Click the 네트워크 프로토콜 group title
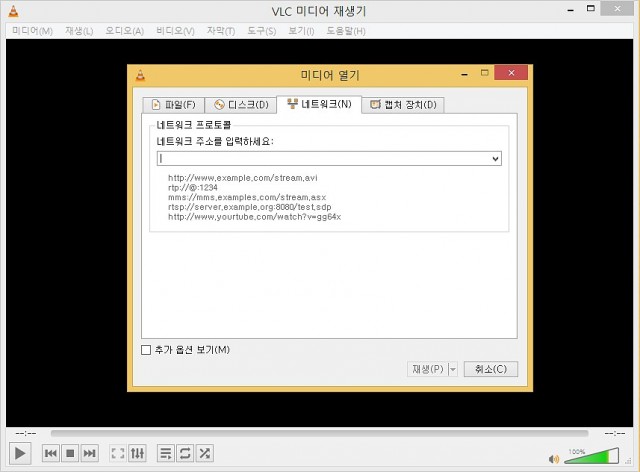Image resolution: width=640 pixels, height=472 pixels. [x=193, y=125]
